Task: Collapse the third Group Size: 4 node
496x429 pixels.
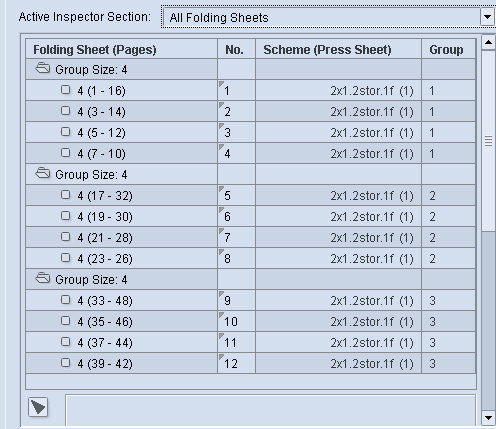Action: click(x=43, y=278)
